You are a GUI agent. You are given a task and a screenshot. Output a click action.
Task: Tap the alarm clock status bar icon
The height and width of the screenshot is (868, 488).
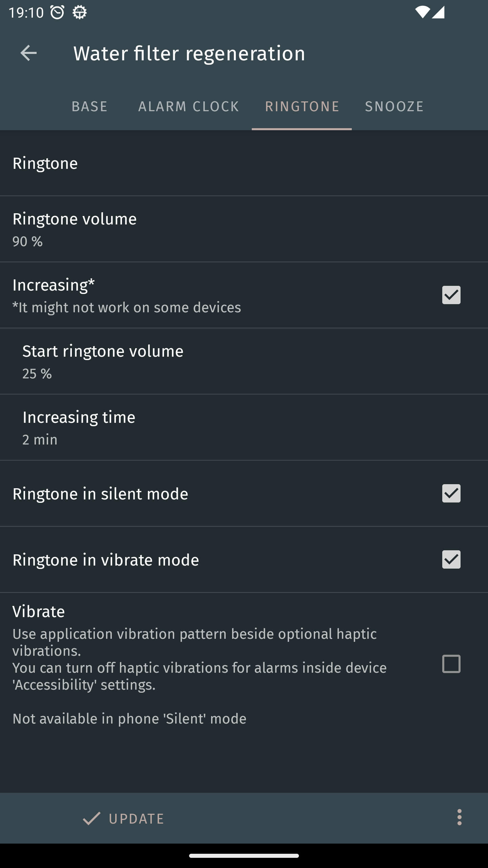coord(57,13)
